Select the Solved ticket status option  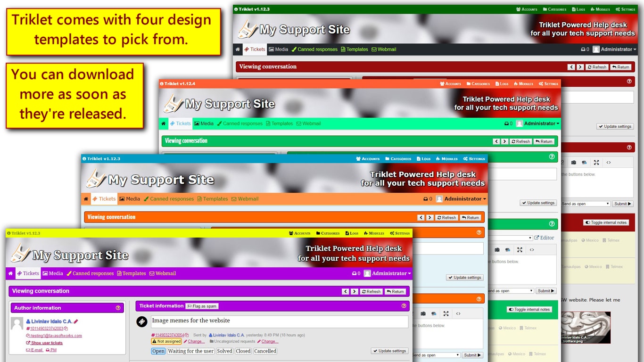click(224, 351)
